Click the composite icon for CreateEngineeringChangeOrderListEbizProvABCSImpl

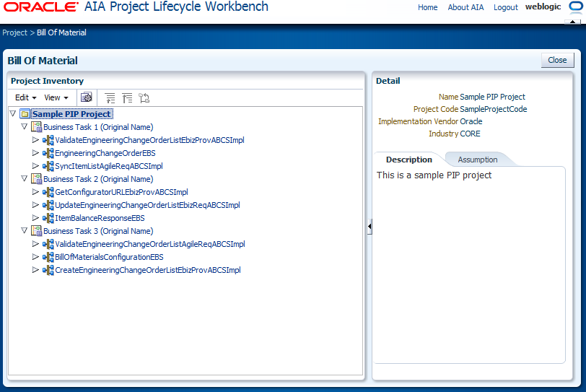48,270
